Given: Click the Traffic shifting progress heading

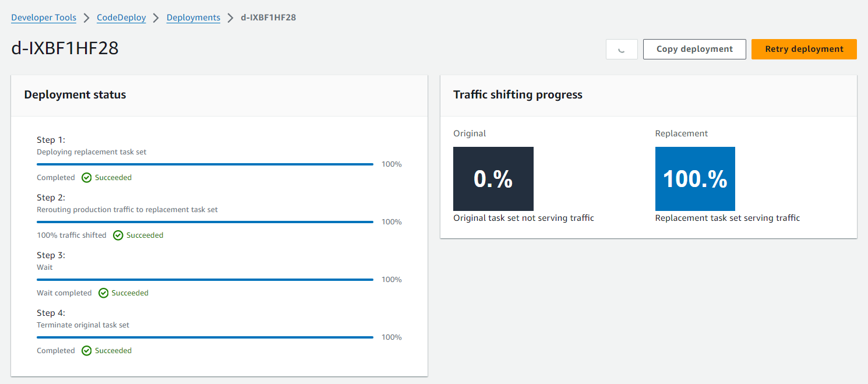Looking at the screenshot, I should coord(518,95).
